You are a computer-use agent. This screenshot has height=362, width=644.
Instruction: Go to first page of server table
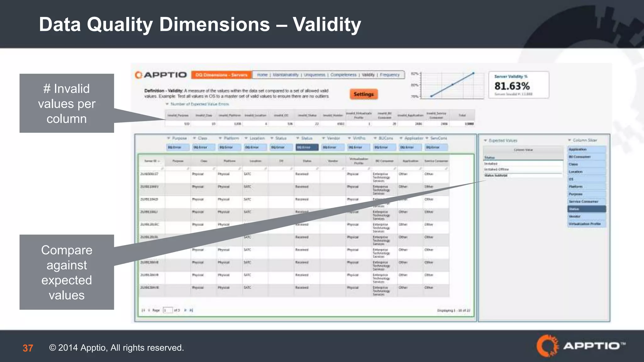(143, 310)
